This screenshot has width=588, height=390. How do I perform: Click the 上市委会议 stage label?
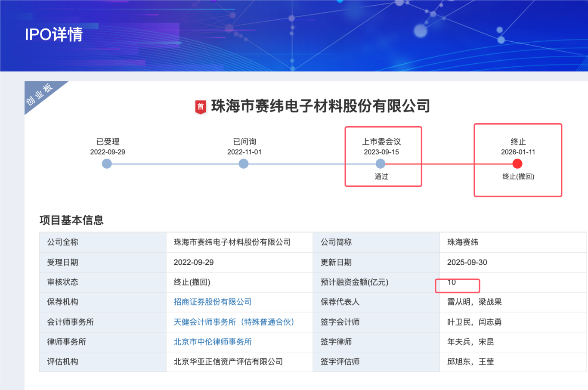(381, 142)
